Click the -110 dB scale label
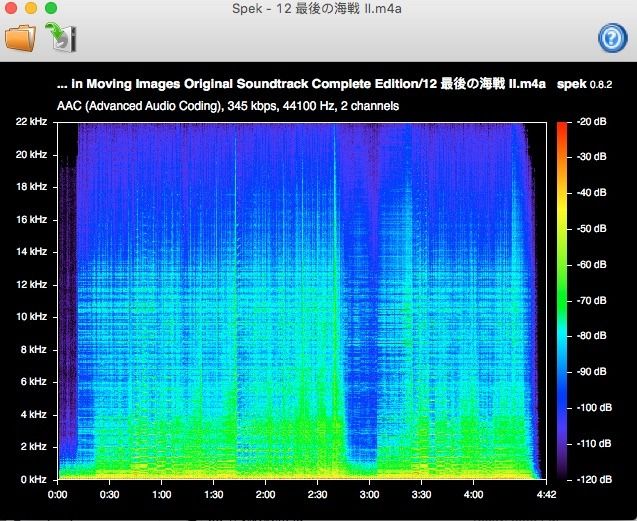The width and height of the screenshot is (637, 521). coord(594,443)
